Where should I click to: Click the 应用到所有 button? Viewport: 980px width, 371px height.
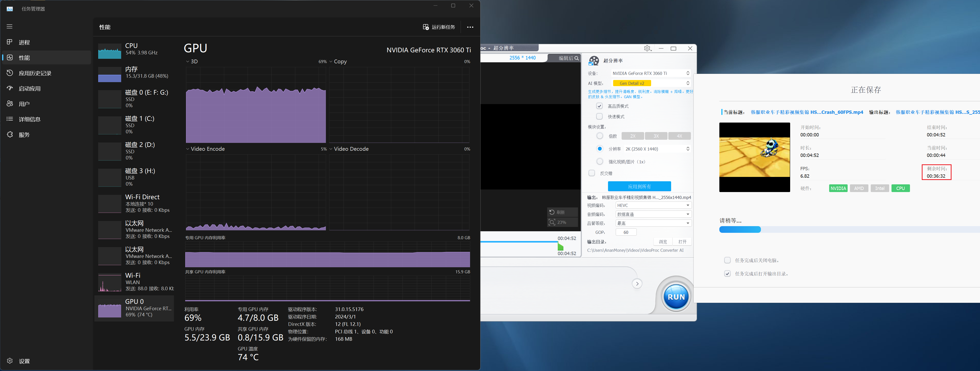639,186
